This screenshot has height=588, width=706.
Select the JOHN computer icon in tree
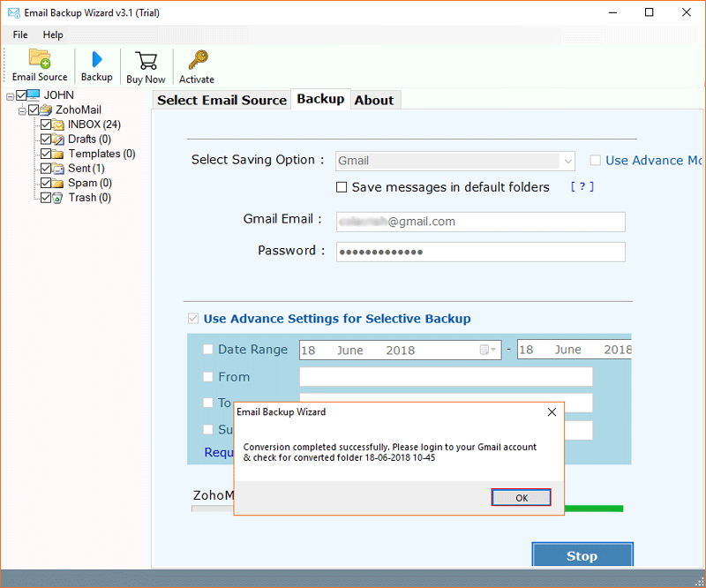pos(34,94)
